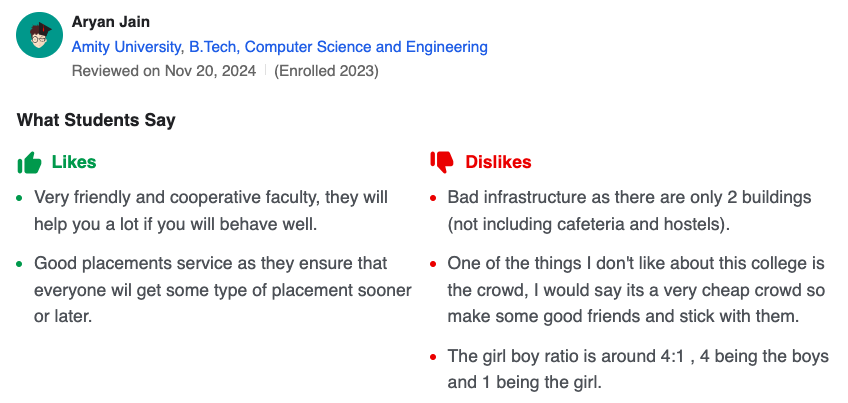Click red bullet beside the crowd comment
The image size is (848, 403).
pos(432,264)
